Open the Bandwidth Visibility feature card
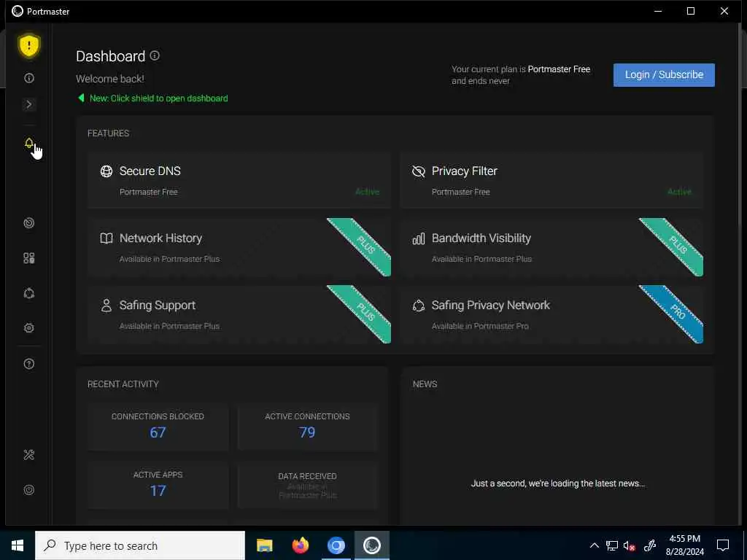The width and height of the screenshot is (747, 560). (x=551, y=248)
